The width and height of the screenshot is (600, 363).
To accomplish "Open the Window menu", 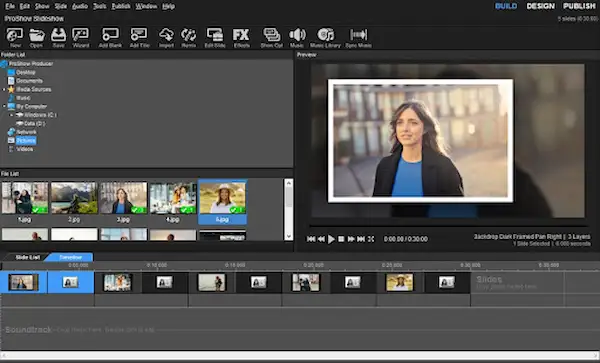I will click(146, 7).
